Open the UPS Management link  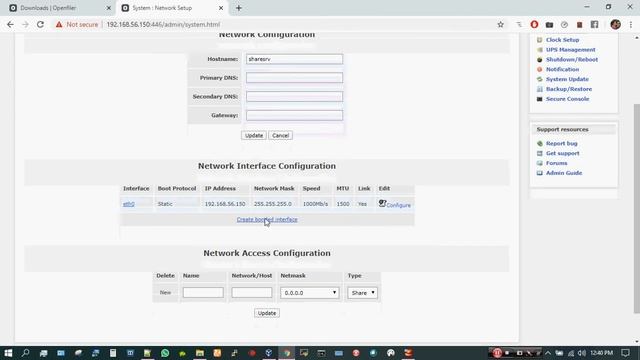(x=571, y=50)
